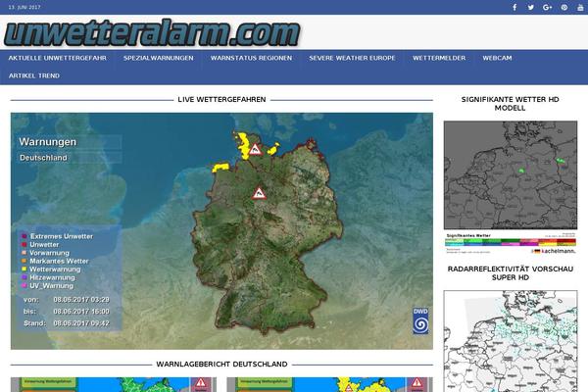Open the YouTube social icon
588x392 pixels.
580,7
